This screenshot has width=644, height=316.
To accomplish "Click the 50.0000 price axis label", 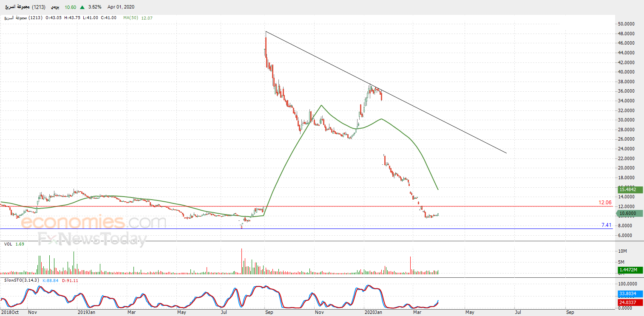I will (626, 24).
